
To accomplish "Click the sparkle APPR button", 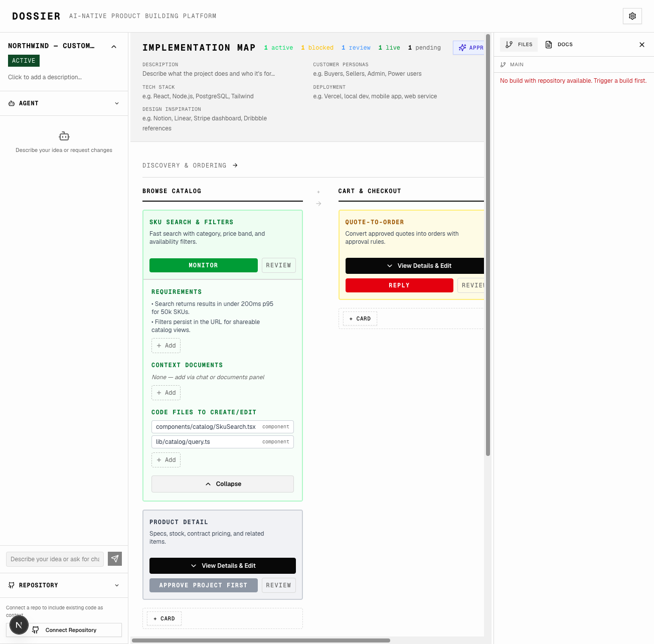I will pyautogui.click(x=469, y=48).
